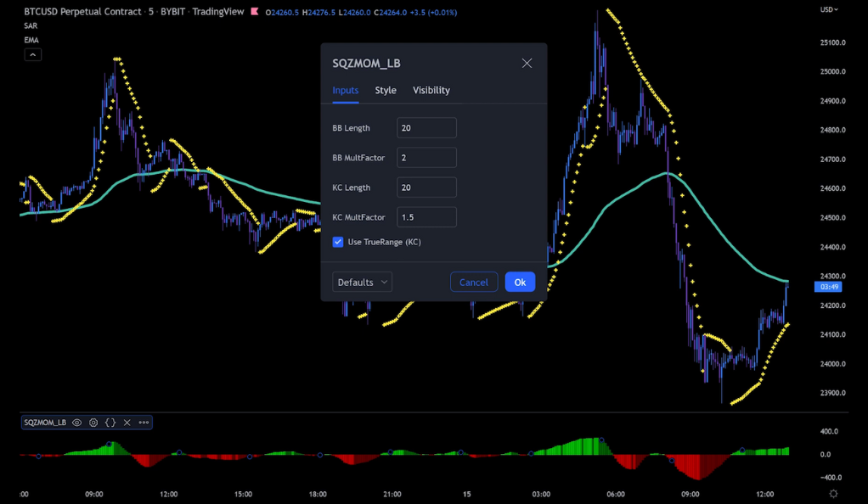This screenshot has width=868, height=504.
Task: Click the BB Length input field
Action: [426, 128]
